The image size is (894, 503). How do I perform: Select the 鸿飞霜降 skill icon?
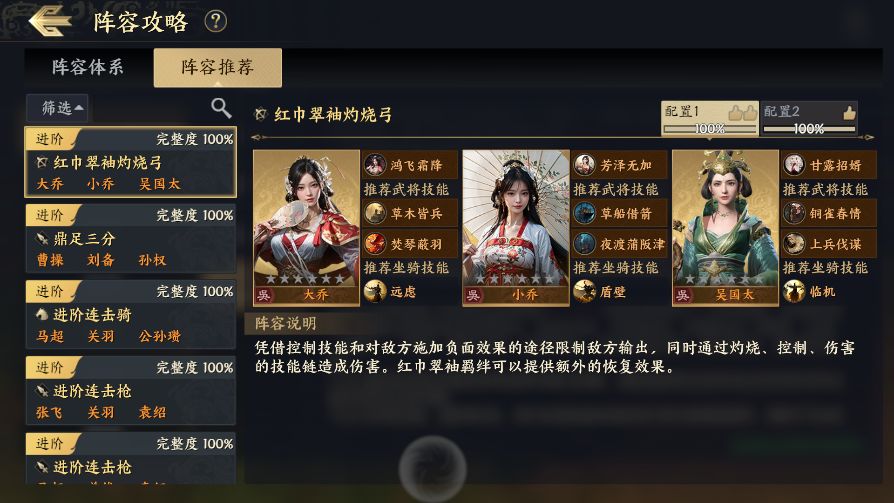coord(375,165)
